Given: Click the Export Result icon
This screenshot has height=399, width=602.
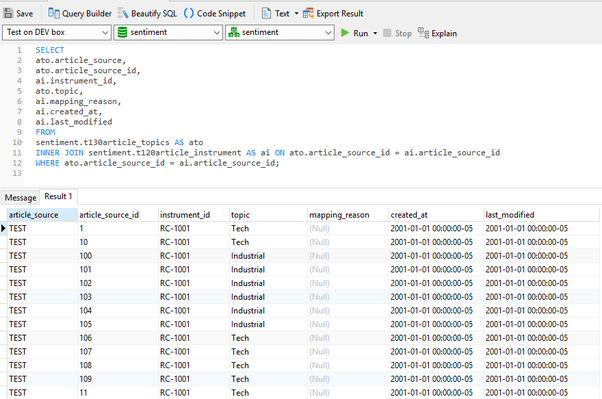Looking at the screenshot, I should click(x=308, y=13).
